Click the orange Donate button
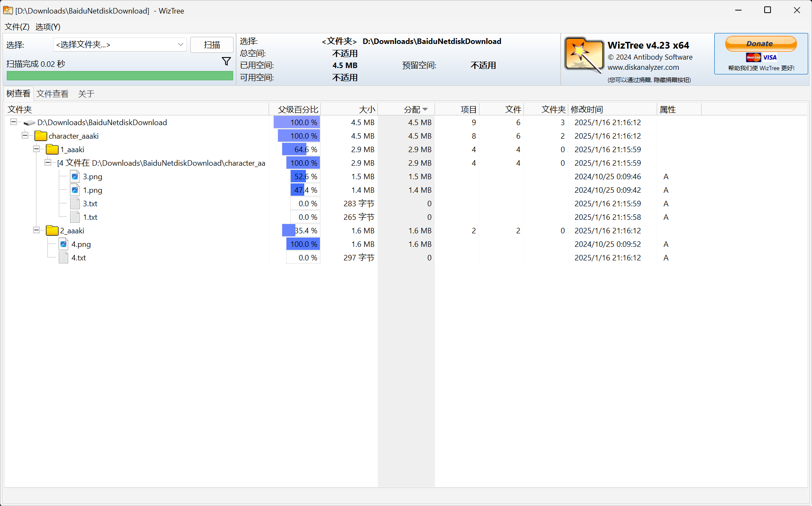The width and height of the screenshot is (812, 506). coord(760,44)
